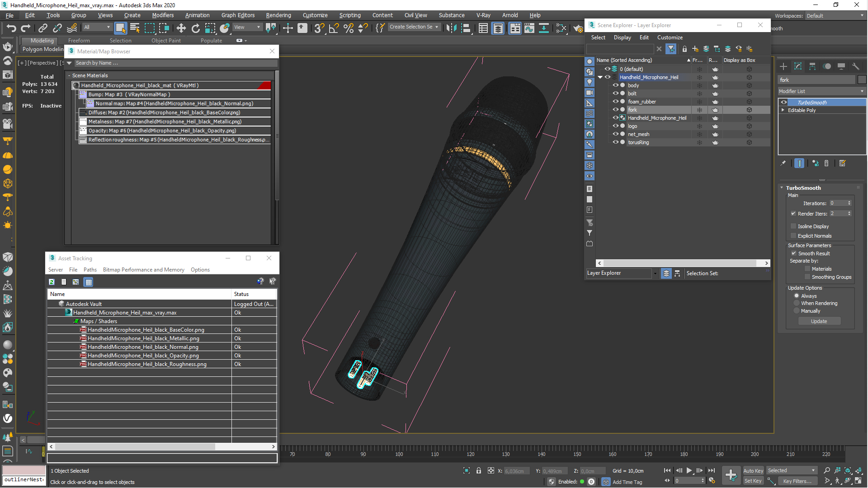Click Remove modifier trash icon

point(826,164)
